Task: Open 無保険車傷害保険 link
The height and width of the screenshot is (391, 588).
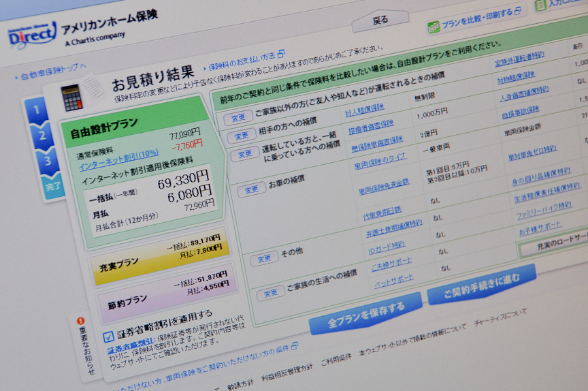Action: 377,144
